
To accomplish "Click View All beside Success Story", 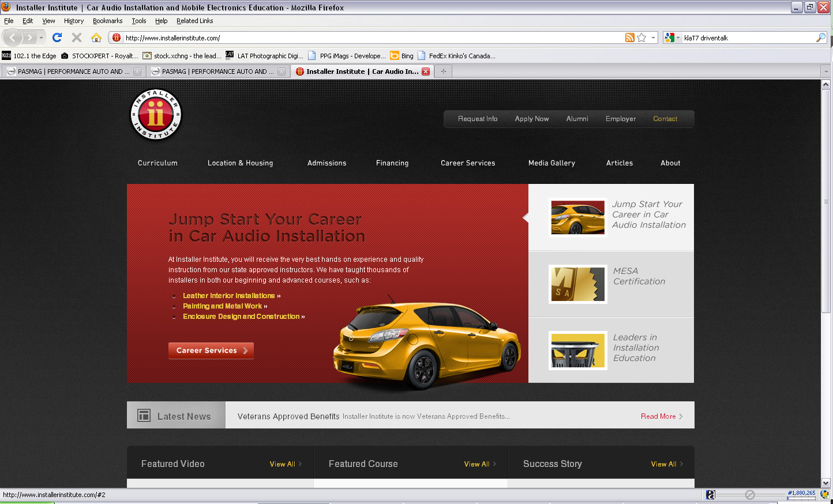I will click(x=667, y=464).
